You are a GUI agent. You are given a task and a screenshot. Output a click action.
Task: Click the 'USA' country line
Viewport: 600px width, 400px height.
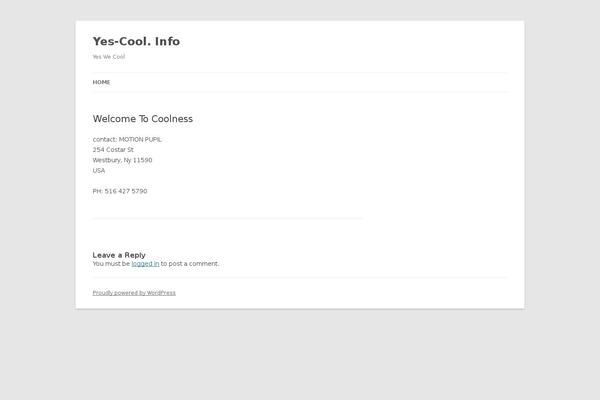[x=99, y=170]
